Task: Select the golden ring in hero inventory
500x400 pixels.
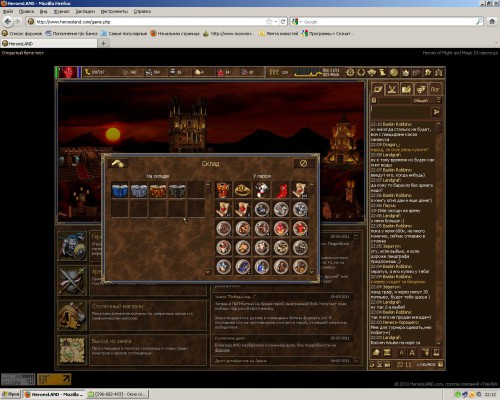Action: (243, 190)
